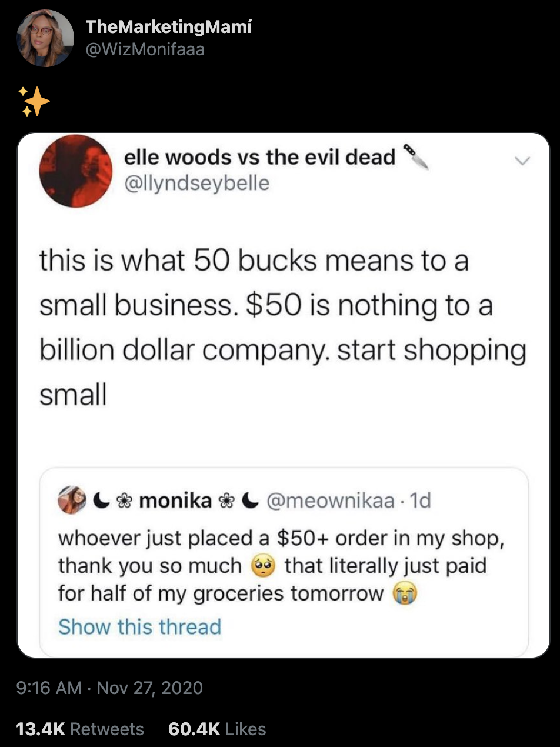Open TheMarketingMamí display name link
The width and height of the screenshot is (560, 747).
pyautogui.click(x=168, y=26)
